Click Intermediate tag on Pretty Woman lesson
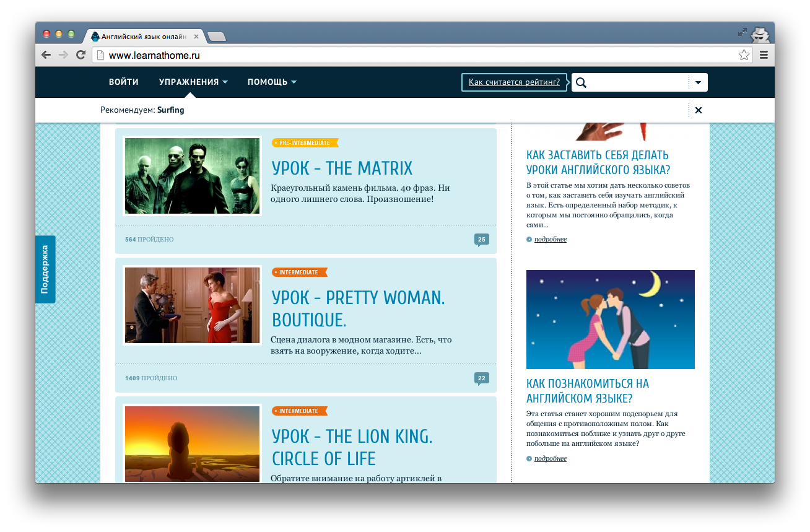The height and width of the screenshot is (532, 810). [299, 273]
